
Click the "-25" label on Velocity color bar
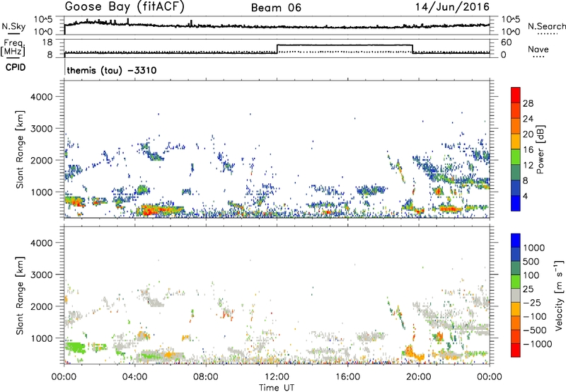coord(532,303)
